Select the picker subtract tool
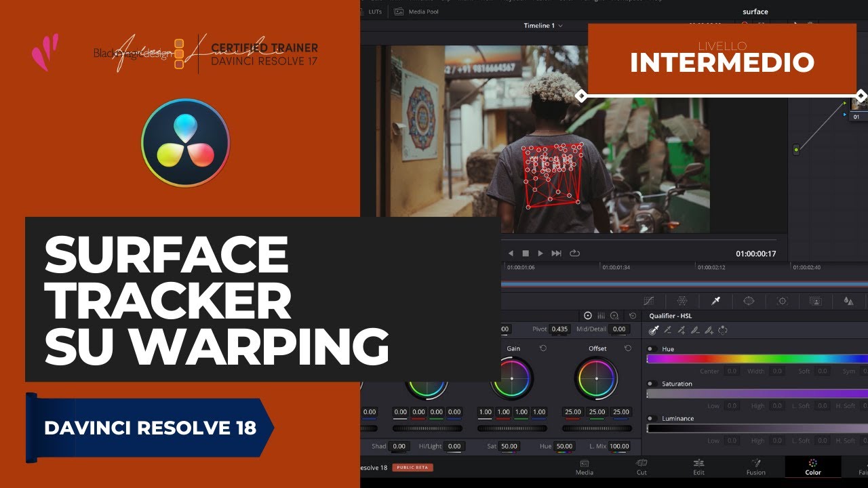This screenshot has height=488, width=868. tap(667, 331)
